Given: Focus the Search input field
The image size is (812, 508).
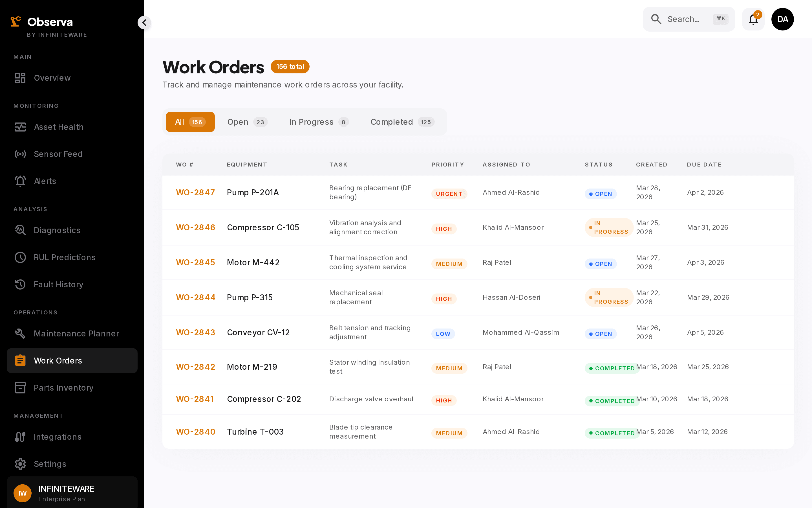Looking at the screenshot, I should tap(689, 19).
